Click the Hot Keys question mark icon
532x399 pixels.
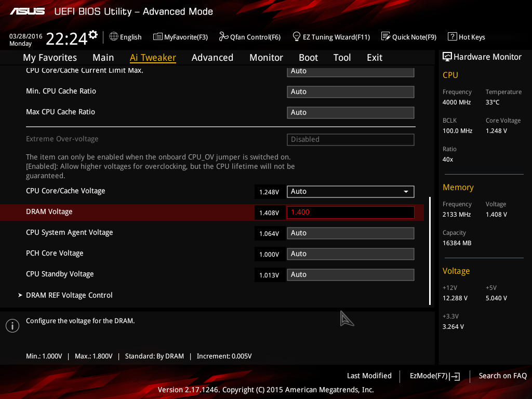pos(452,36)
